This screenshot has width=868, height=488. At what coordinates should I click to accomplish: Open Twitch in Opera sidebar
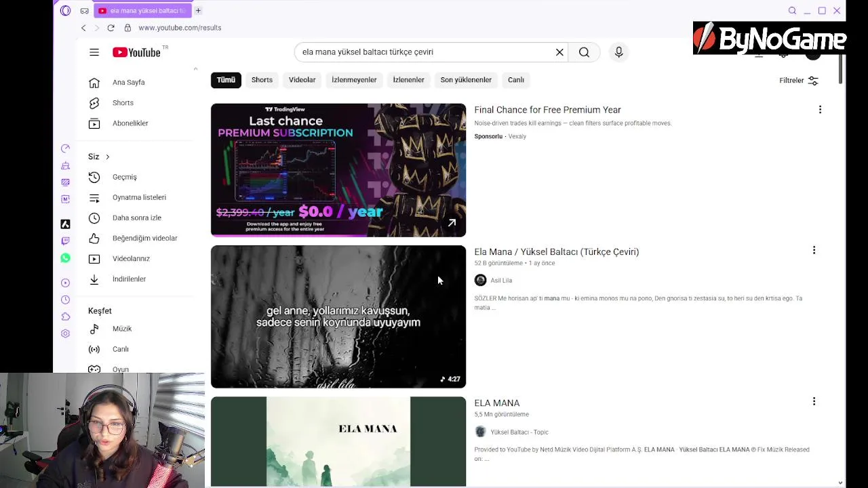point(65,241)
